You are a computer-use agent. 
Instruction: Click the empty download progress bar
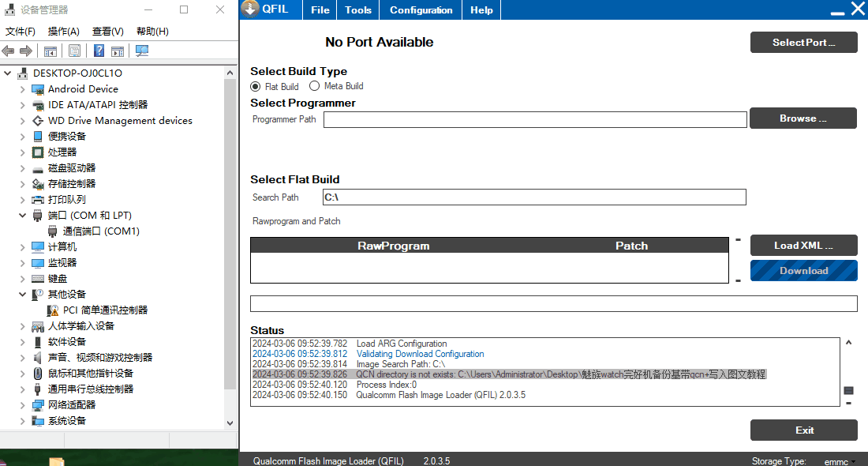(554, 303)
